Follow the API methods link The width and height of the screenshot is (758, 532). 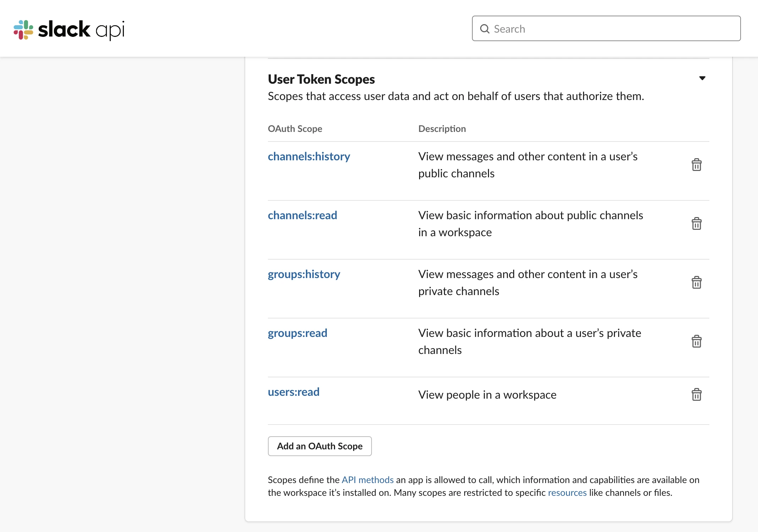[367, 480]
